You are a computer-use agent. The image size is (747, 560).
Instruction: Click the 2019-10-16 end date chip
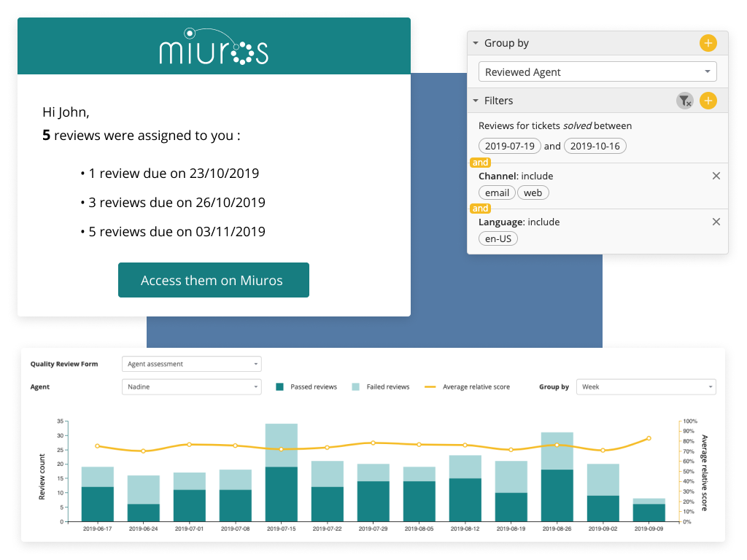point(595,146)
